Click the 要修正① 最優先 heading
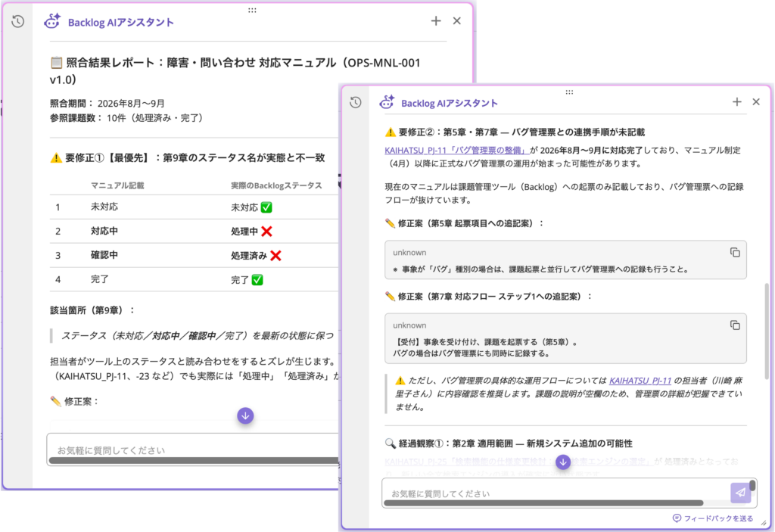 (188, 157)
